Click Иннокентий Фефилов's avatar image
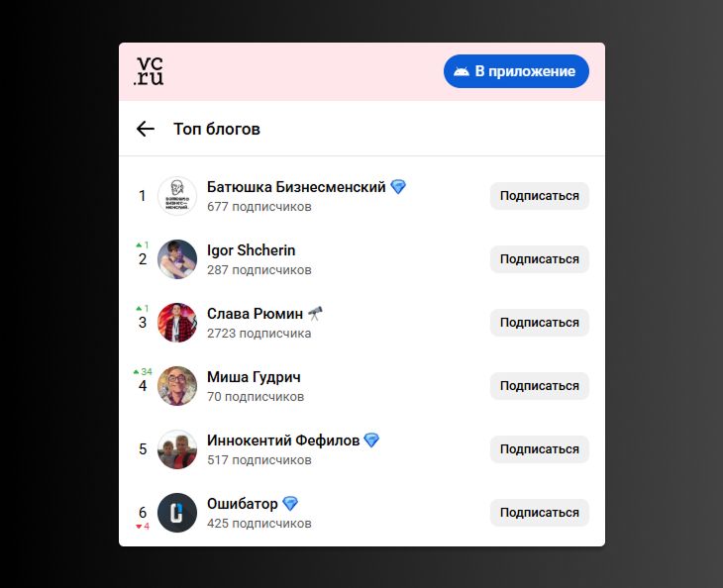This screenshot has height=588, width=723. (x=177, y=449)
